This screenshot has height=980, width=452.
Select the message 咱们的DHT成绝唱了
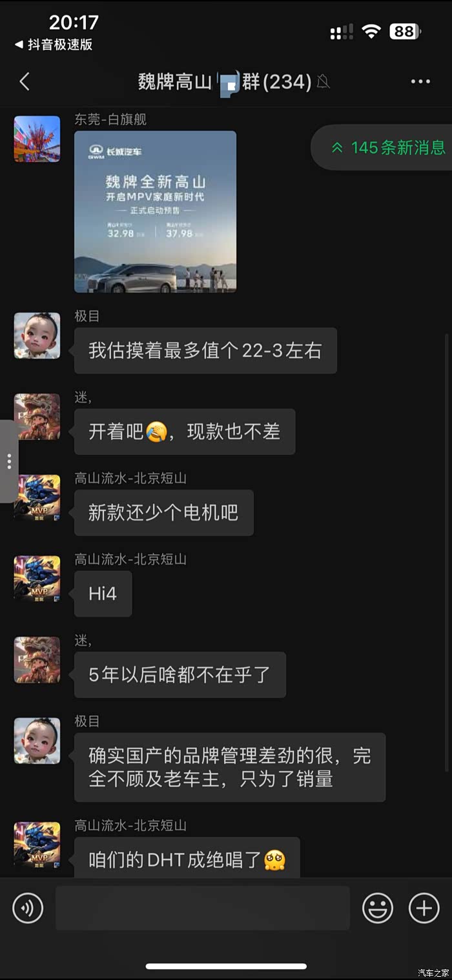pos(187,859)
